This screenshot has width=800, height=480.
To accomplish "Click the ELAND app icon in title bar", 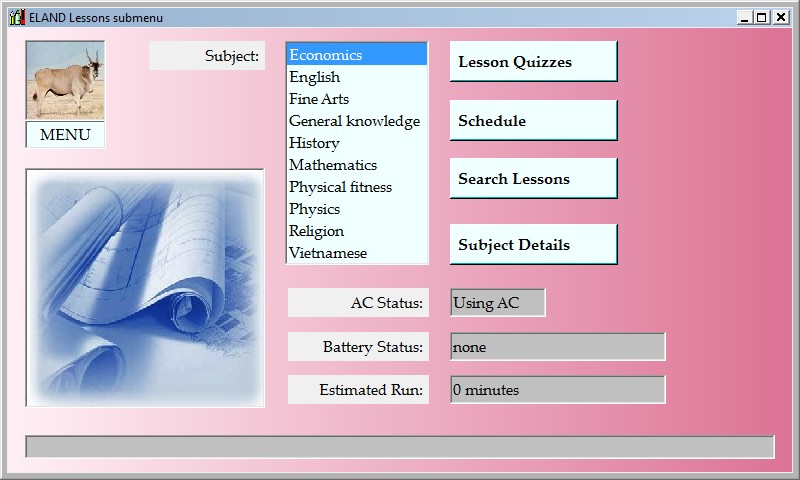I will (x=16, y=17).
